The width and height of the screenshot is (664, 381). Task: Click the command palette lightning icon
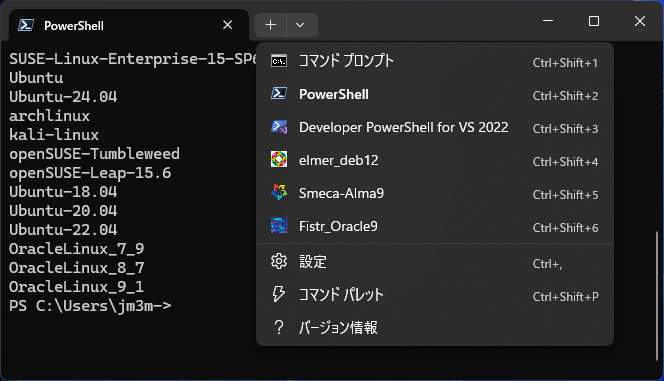click(279, 294)
